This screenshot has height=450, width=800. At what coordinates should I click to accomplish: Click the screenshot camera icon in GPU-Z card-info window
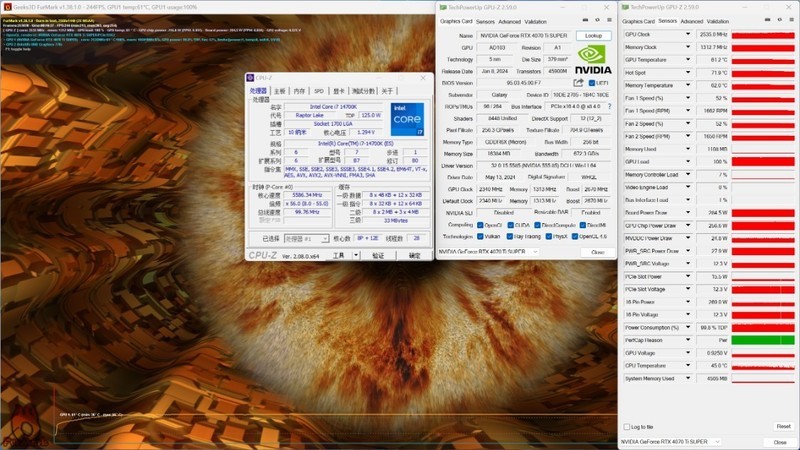point(585,20)
